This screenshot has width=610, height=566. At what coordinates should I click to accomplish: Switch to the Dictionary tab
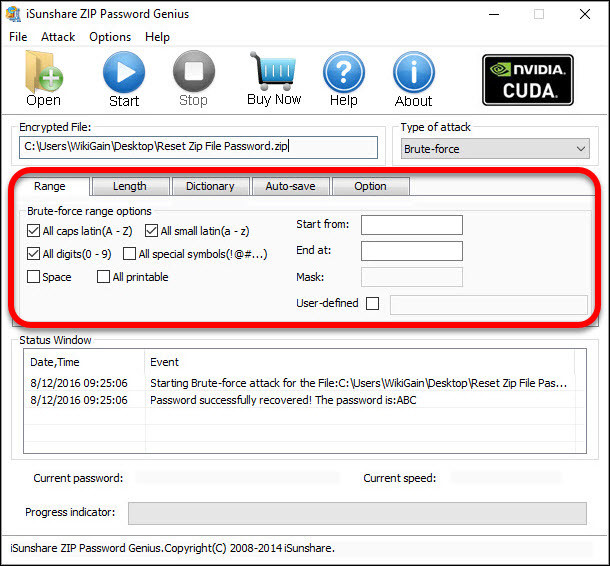[x=210, y=186]
